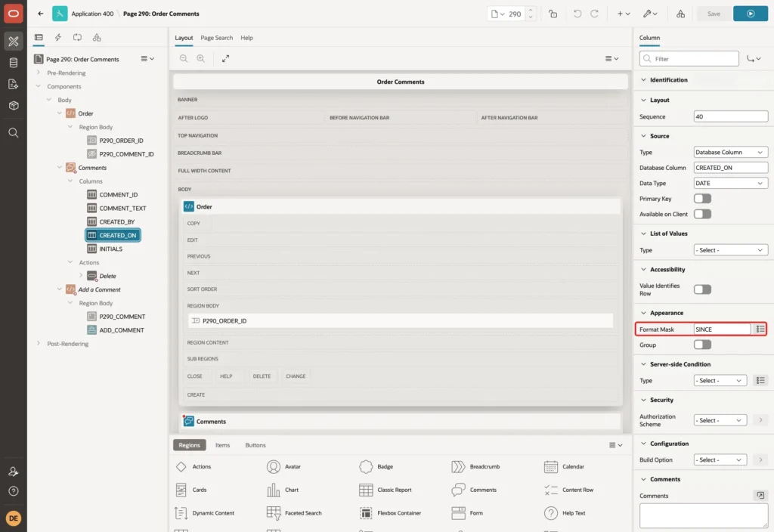Open SQL Workshop database icon
The width and height of the screenshot is (774, 532).
pos(14,63)
